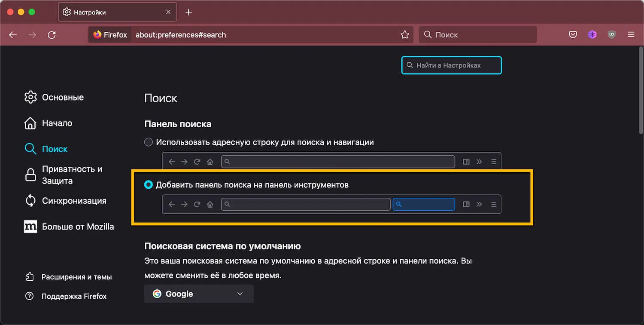
Task: Select add search bar to toolbar option
Action: click(149, 185)
